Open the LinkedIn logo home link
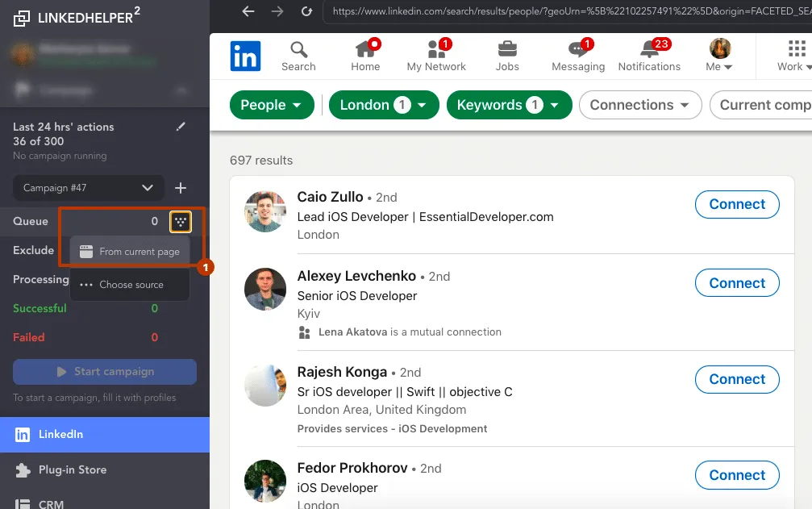The height and width of the screenshot is (509, 812). [x=245, y=56]
